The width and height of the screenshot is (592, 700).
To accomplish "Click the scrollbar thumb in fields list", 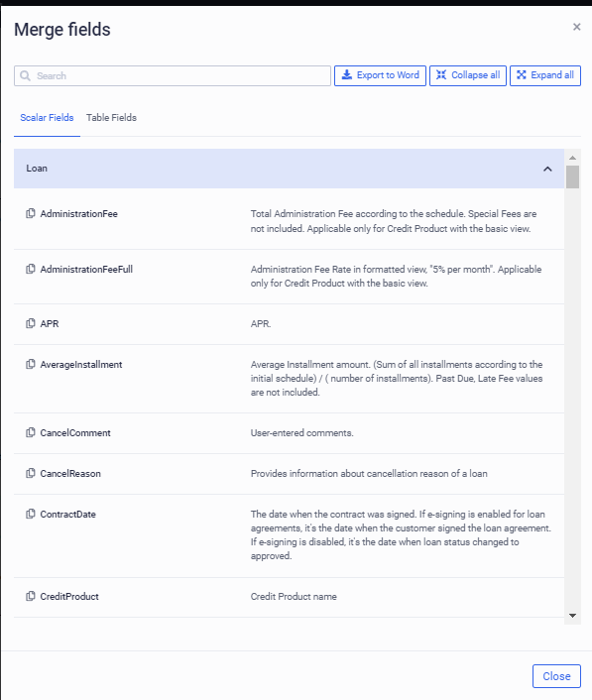I will click(572, 176).
